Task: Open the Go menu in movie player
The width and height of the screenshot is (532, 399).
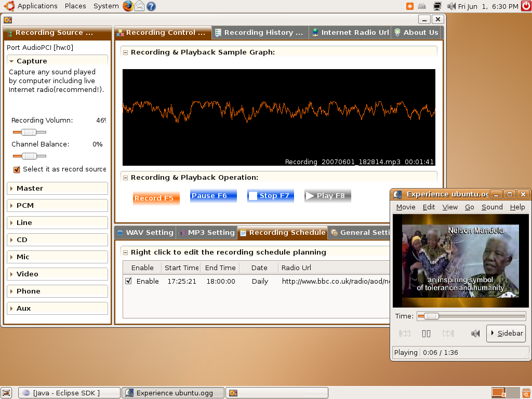Action: (x=470, y=207)
